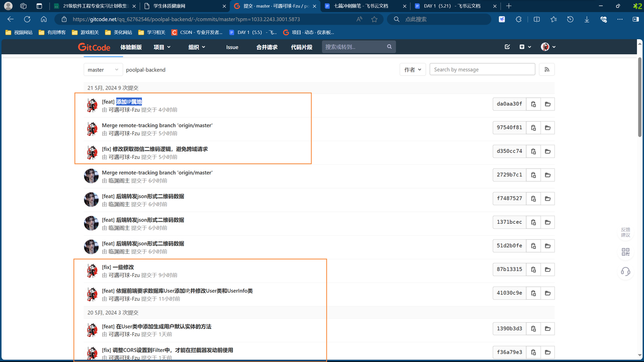The image size is (644, 362).
Task: Click the 反馈建议 feedback button
Action: click(x=625, y=232)
